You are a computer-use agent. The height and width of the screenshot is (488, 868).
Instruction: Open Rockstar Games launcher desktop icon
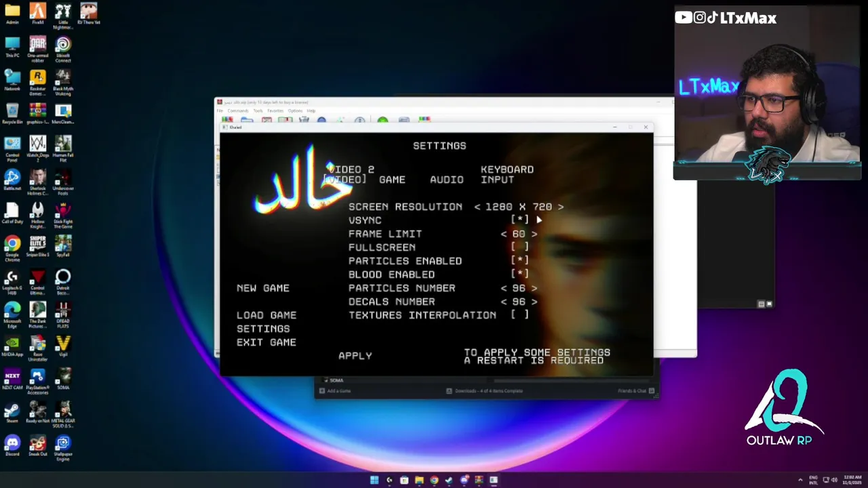37,82
